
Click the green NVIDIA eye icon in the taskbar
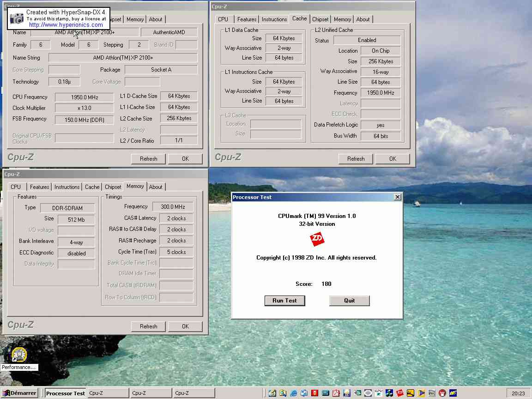357,393
